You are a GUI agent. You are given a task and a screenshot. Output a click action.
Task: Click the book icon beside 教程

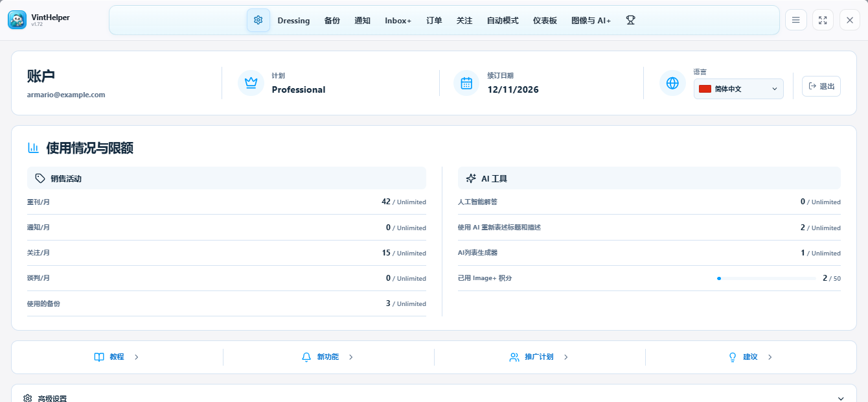point(99,357)
